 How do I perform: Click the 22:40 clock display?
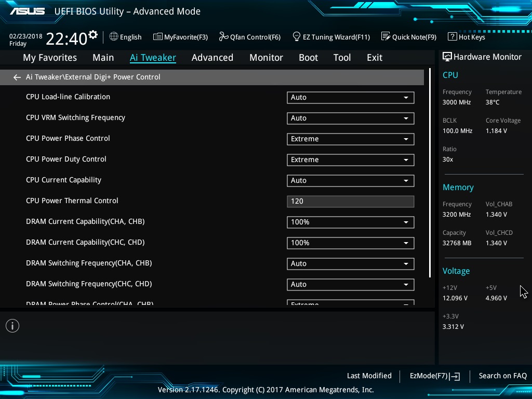[66, 38]
